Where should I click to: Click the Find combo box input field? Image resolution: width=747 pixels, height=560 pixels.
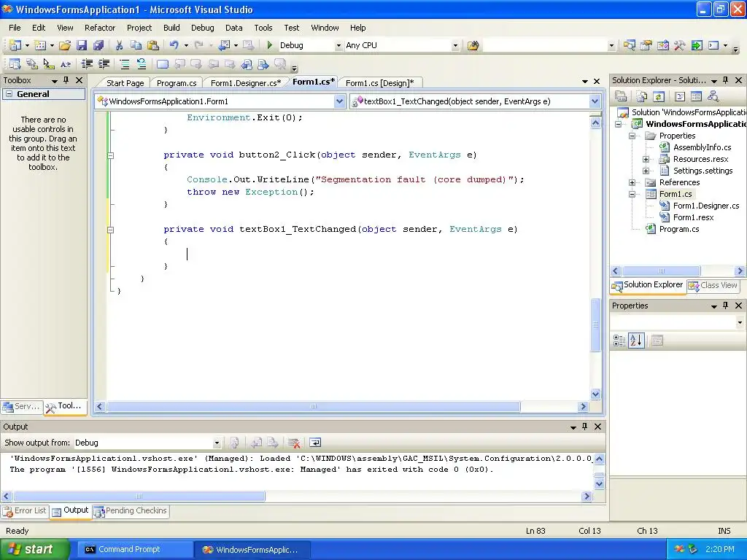(545, 45)
